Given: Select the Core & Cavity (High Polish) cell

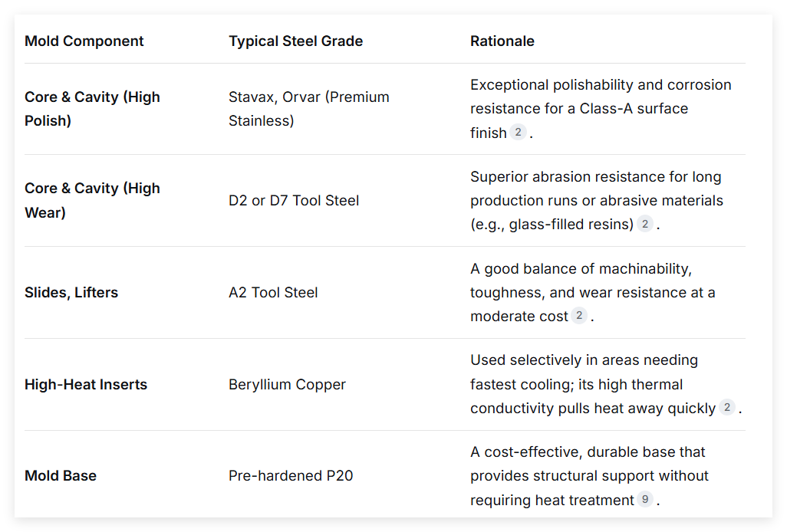Looking at the screenshot, I should [x=92, y=109].
